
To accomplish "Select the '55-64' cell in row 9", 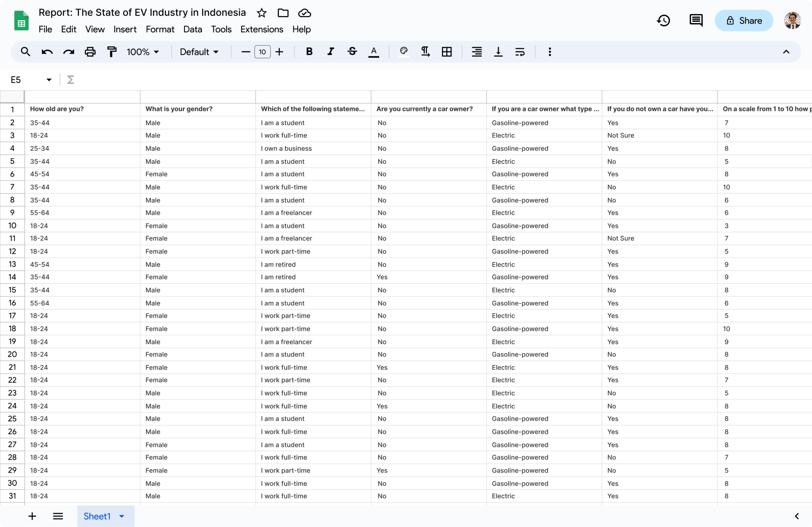I will 82,213.
